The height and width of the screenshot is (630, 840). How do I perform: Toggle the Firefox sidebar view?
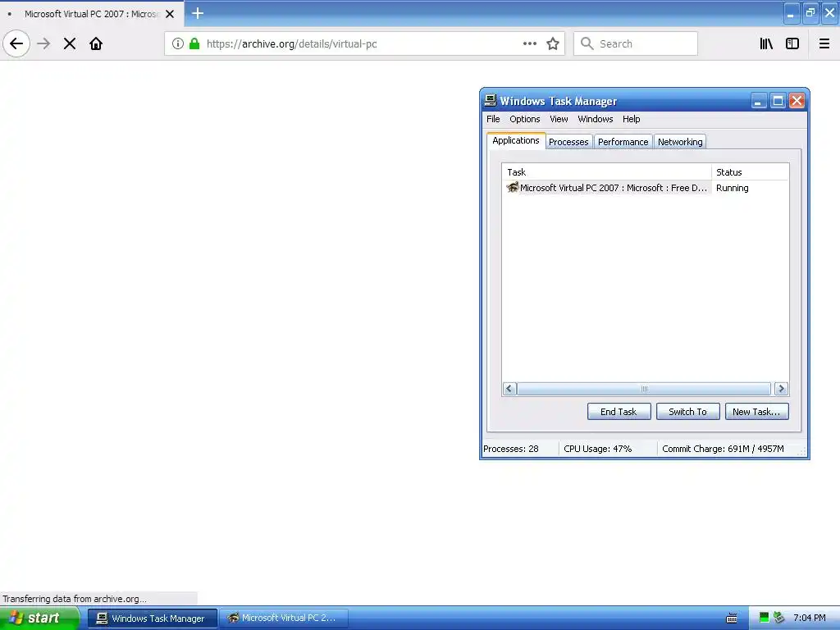click(792, 43)
